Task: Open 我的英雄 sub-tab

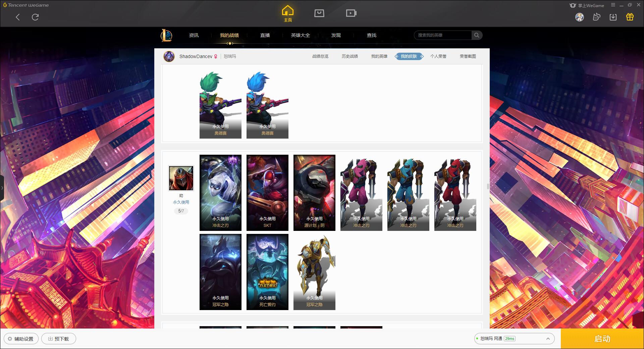Action: [379, 56]
